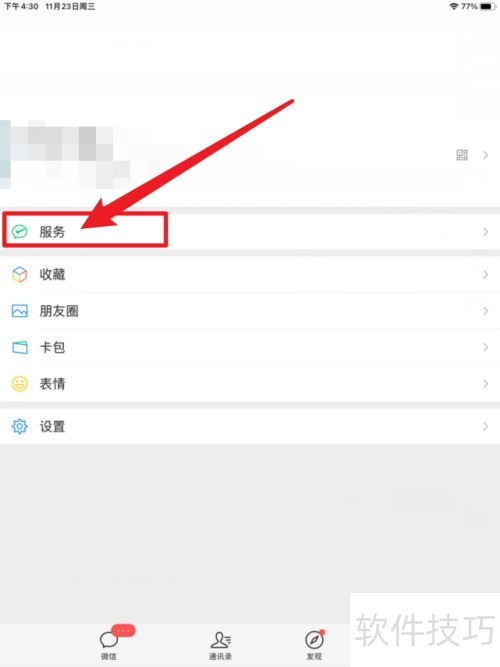The height and width of the screenshot is (667, 500).
Task: Tap the unread message badge on 微信
Action: [x=123, y=630]
